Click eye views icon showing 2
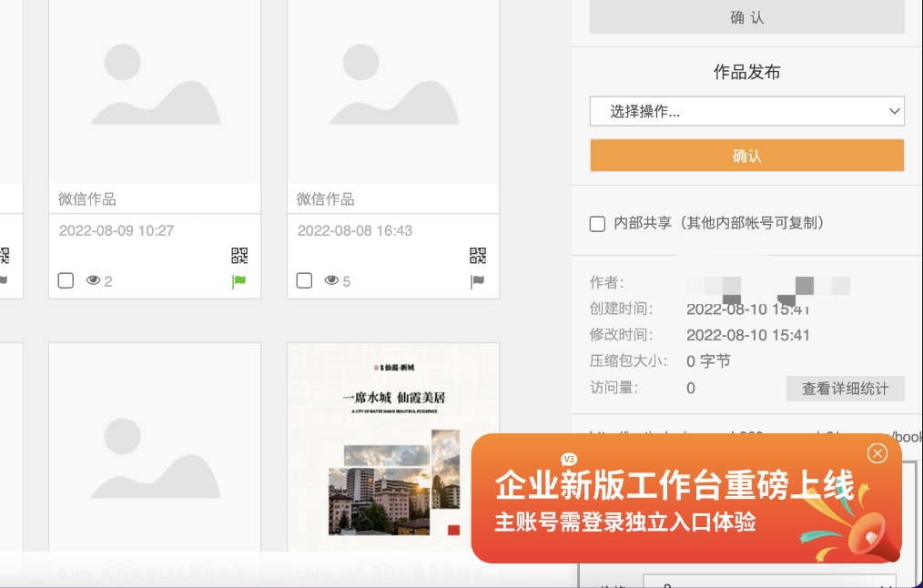This screenshot has width=923, height=588. [93, 281]
